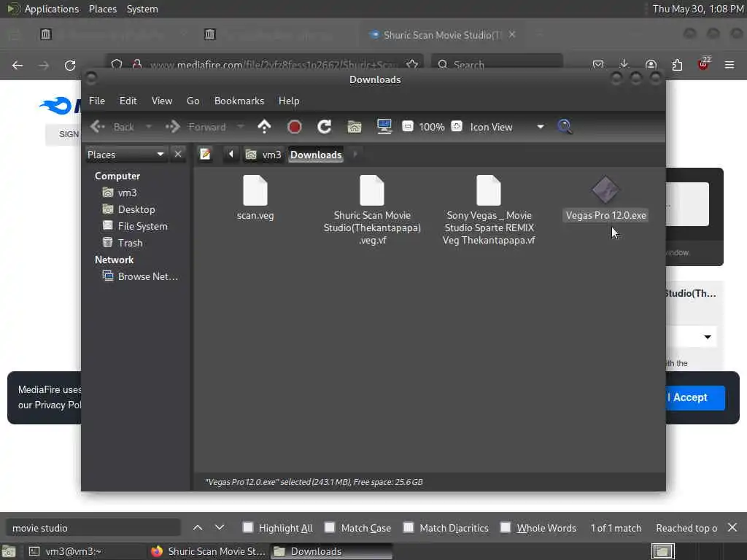Click the Firefox Search box
747x560 pixels.
tap(497, 64)
